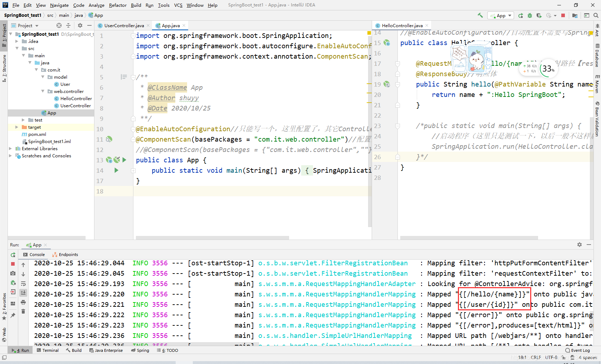Viewport: 601px width, 364px height.
Task: Hide the Project tool window
Action: tap(89, 25)
